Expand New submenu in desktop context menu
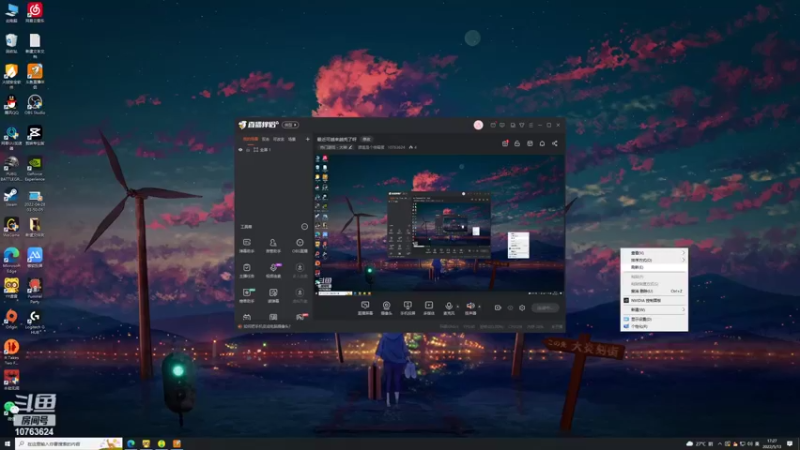The height and width of the screenshot is (450, 800). (x=654, y=310)
